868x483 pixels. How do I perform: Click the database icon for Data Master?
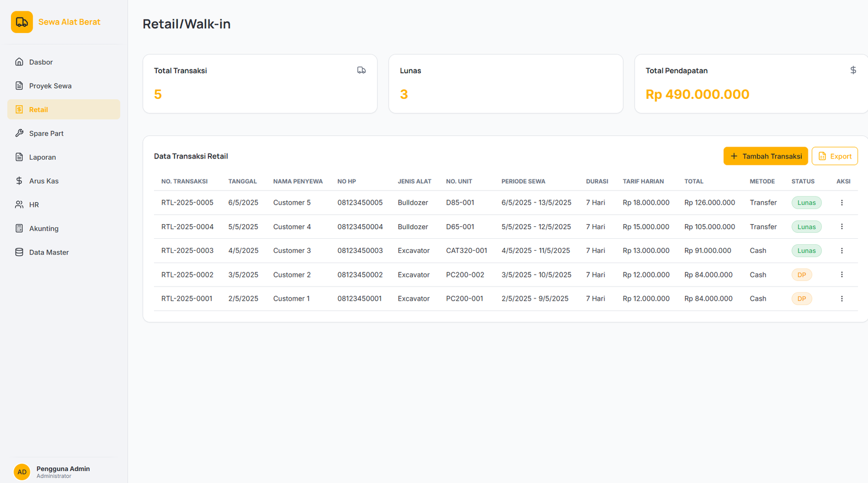click(19, 252)
